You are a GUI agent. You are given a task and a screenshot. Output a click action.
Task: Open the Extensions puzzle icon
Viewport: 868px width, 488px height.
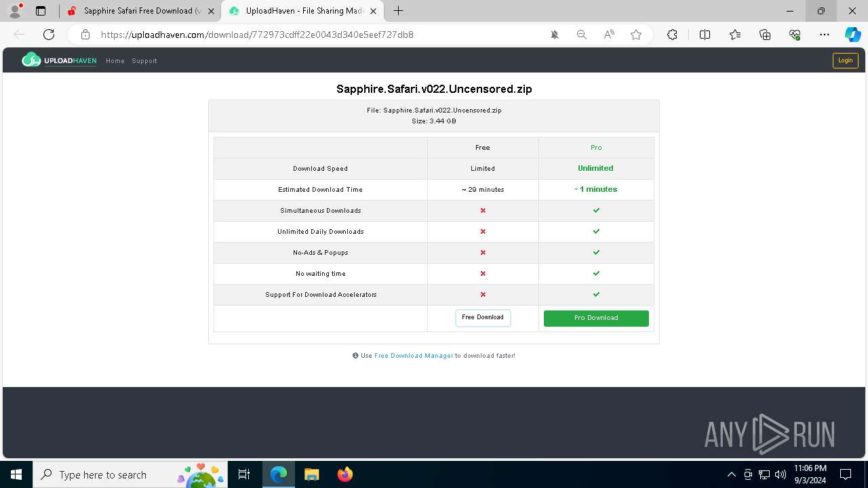(x=672, y=35)
